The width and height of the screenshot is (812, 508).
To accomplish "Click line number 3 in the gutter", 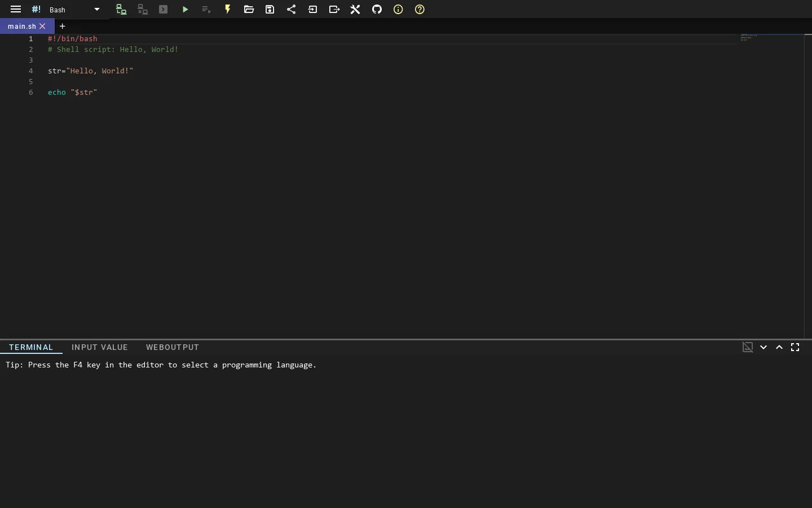I will 31,60.
